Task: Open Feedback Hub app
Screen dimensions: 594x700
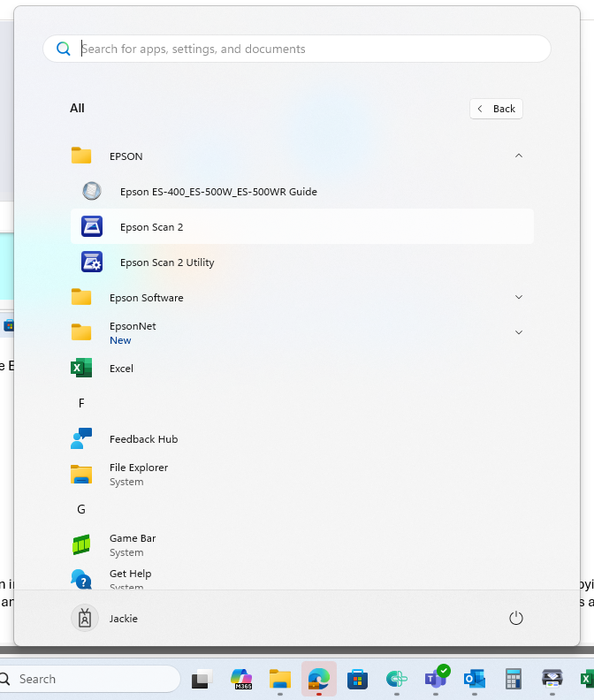Action: point(302,439)
